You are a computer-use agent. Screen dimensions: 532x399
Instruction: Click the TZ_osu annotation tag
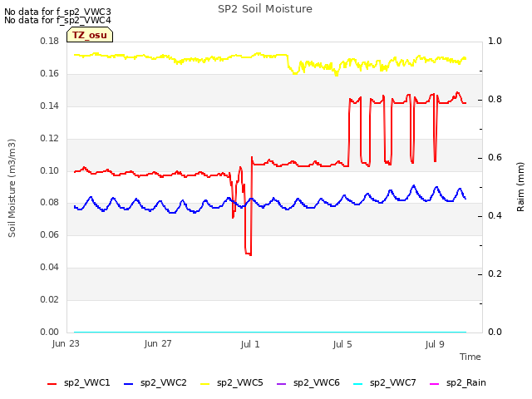pos(90,35)
